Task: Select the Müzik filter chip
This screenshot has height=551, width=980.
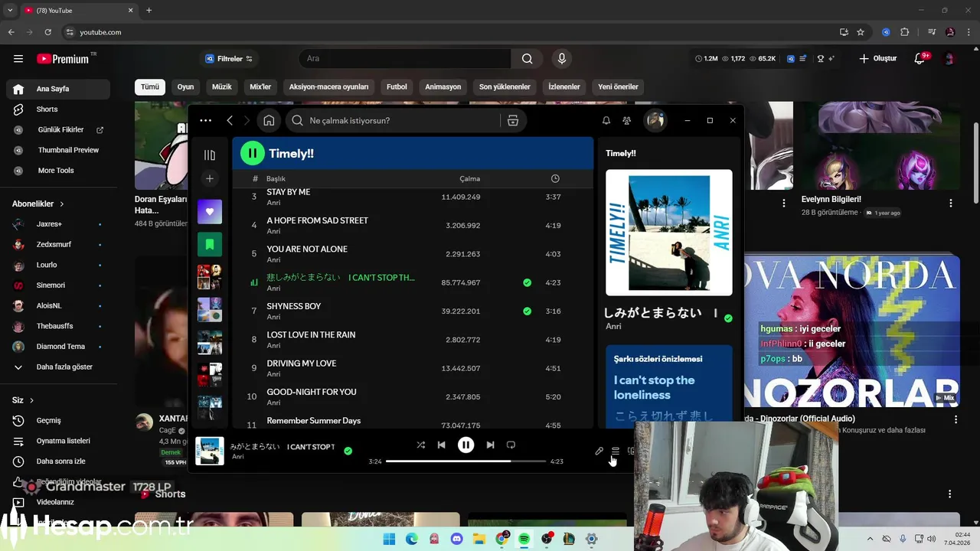Action: 221,86
